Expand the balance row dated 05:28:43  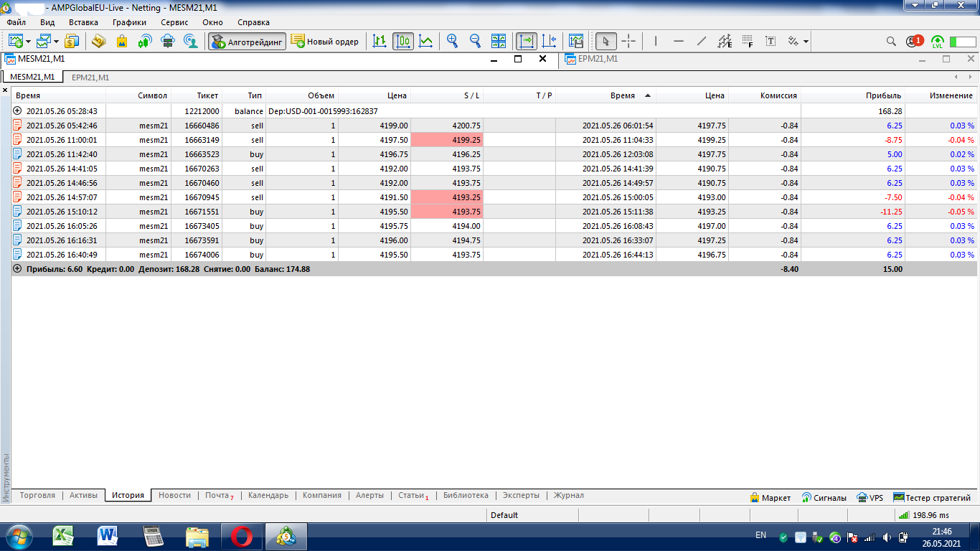18,111
